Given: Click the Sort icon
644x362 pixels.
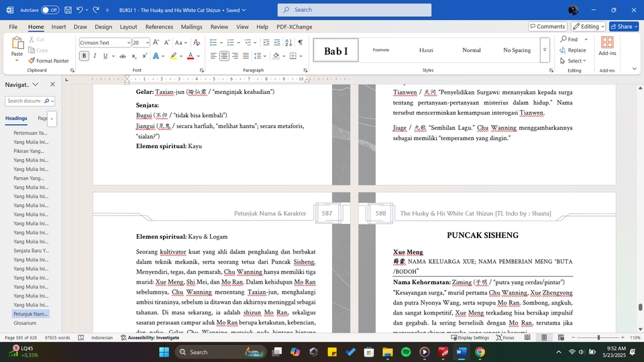Looking at the screenshot, I should click(x=288, y=42).
